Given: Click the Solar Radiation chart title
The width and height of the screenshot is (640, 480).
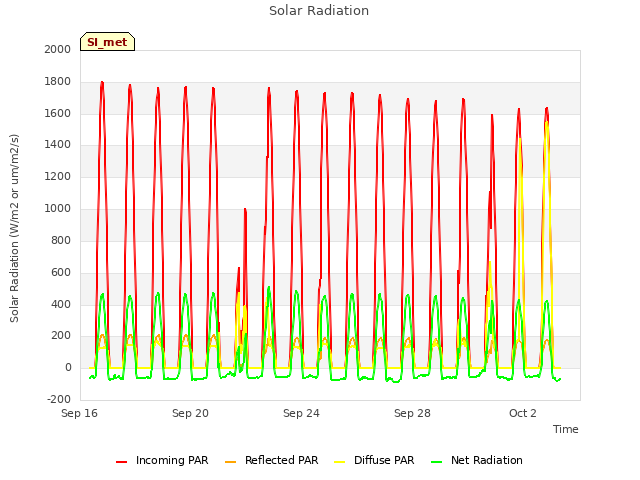Looking at the screenshot, I should (319, 11).
